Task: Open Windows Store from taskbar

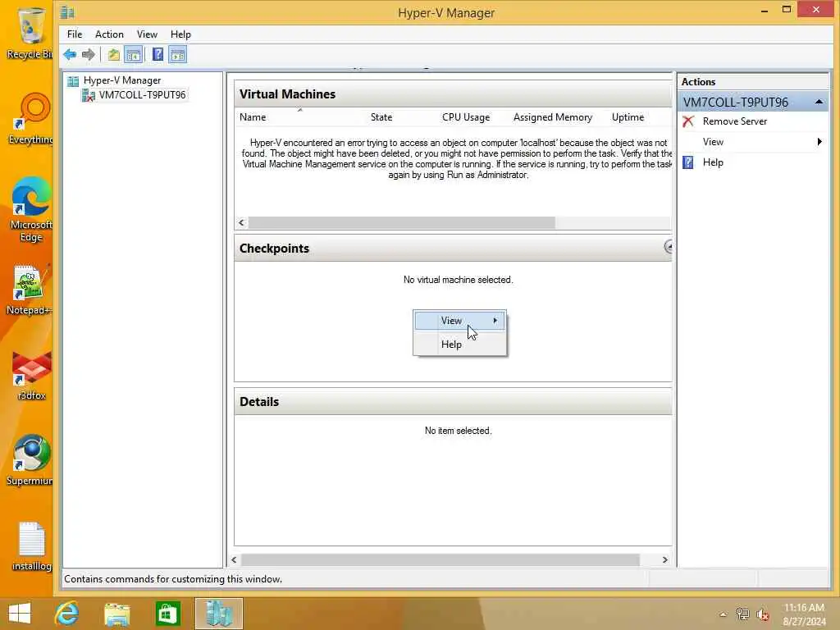Action: [167, 614]
